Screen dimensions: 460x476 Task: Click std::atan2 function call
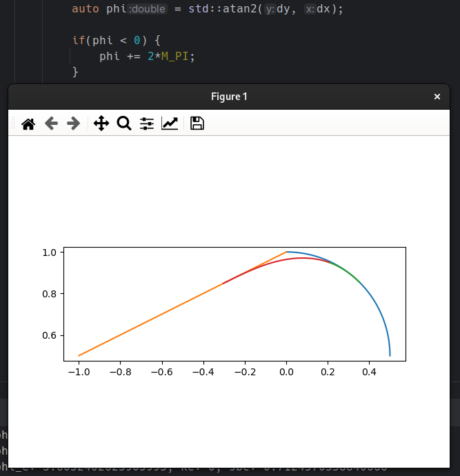pyautogui.click(x=223, y=9)
